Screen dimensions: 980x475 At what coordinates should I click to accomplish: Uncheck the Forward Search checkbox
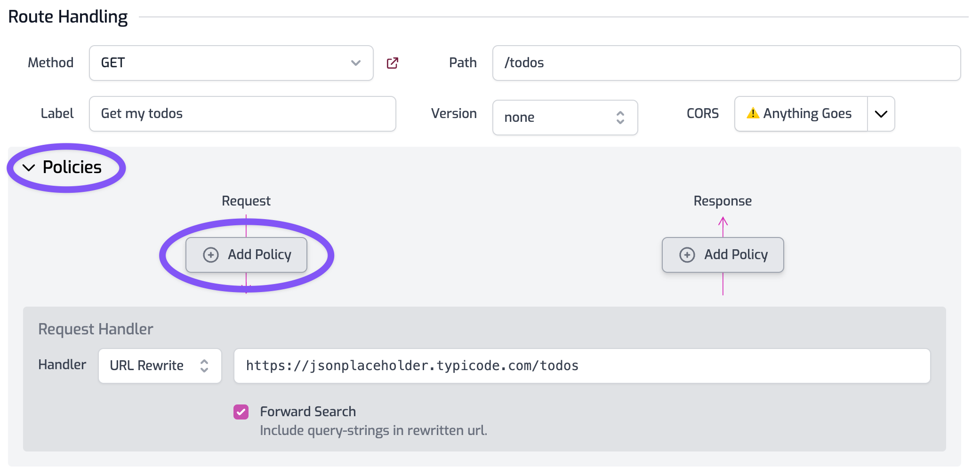(241, 412)
